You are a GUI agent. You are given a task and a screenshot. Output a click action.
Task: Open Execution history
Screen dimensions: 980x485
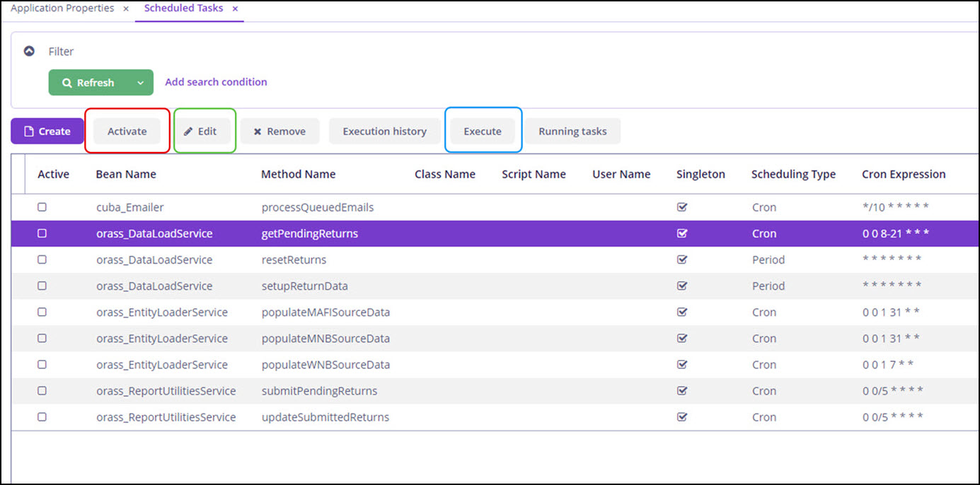(384, 132)
